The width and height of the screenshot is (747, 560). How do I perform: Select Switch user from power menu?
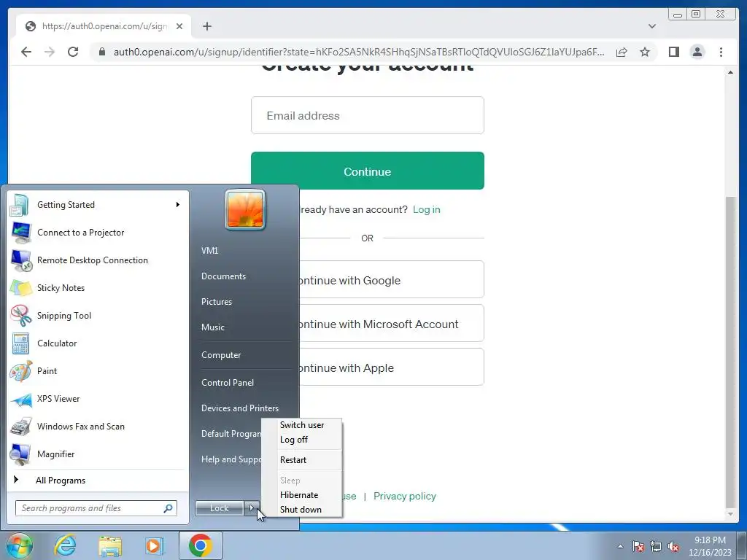click(x=301, y=425)
